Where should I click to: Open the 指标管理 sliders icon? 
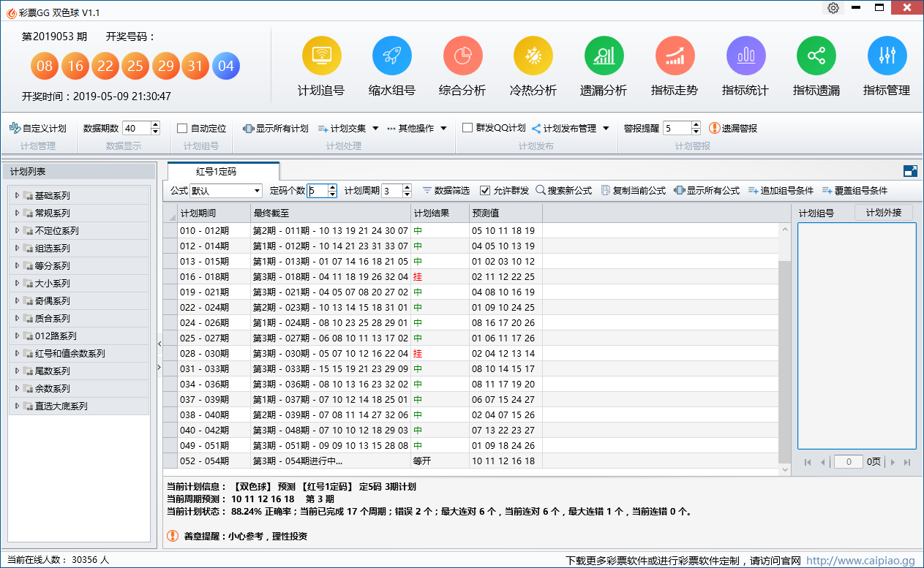pos(887,56)
